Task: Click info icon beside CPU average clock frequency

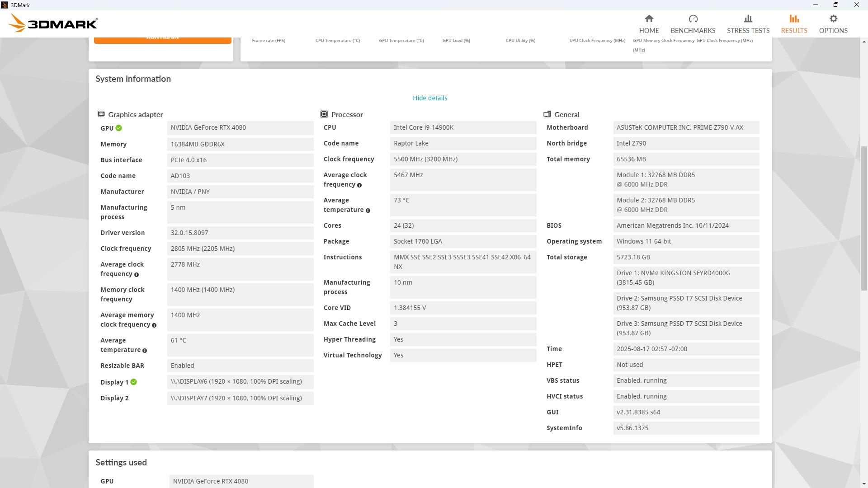Action: click(x=359, y=185)
